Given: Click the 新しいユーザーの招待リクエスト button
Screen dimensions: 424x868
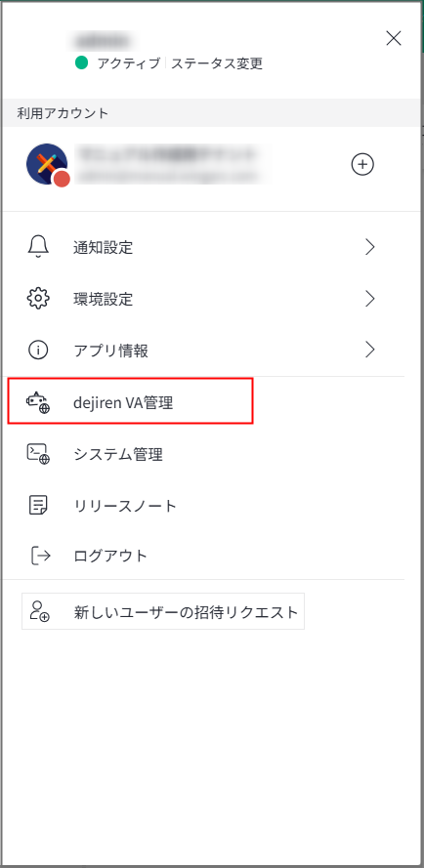Looking at the screenshot, I should pos(163,611).
